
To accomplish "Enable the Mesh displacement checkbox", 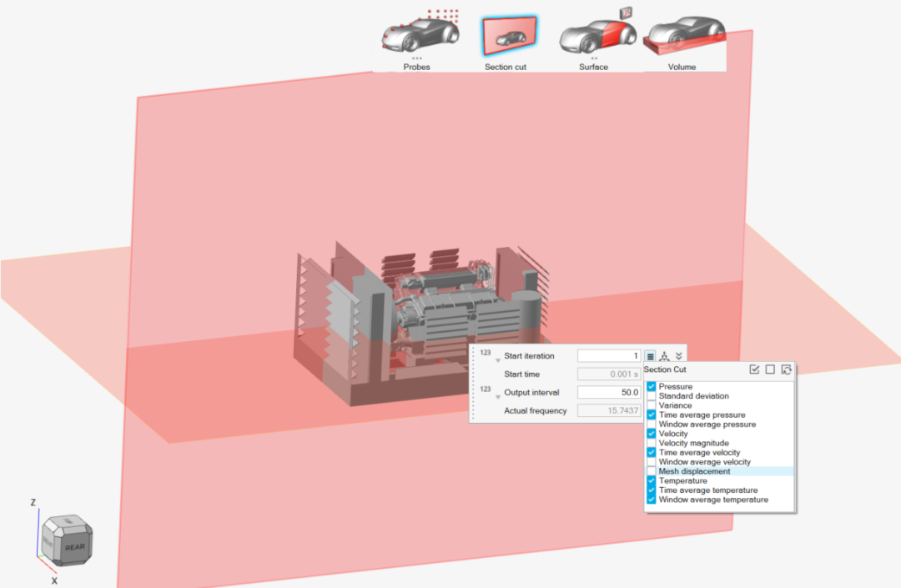I will coord(652,471).
